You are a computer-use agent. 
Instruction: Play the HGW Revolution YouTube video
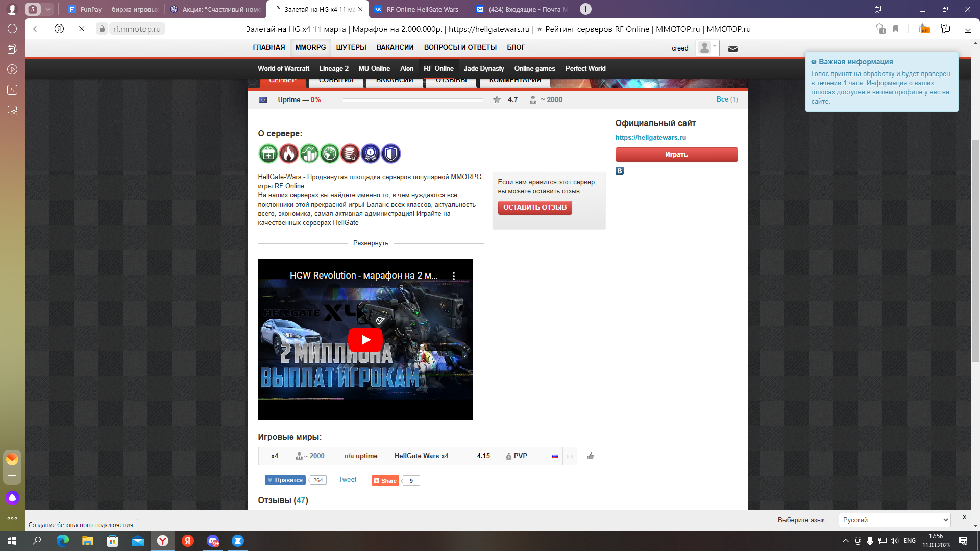click(365, 339)
